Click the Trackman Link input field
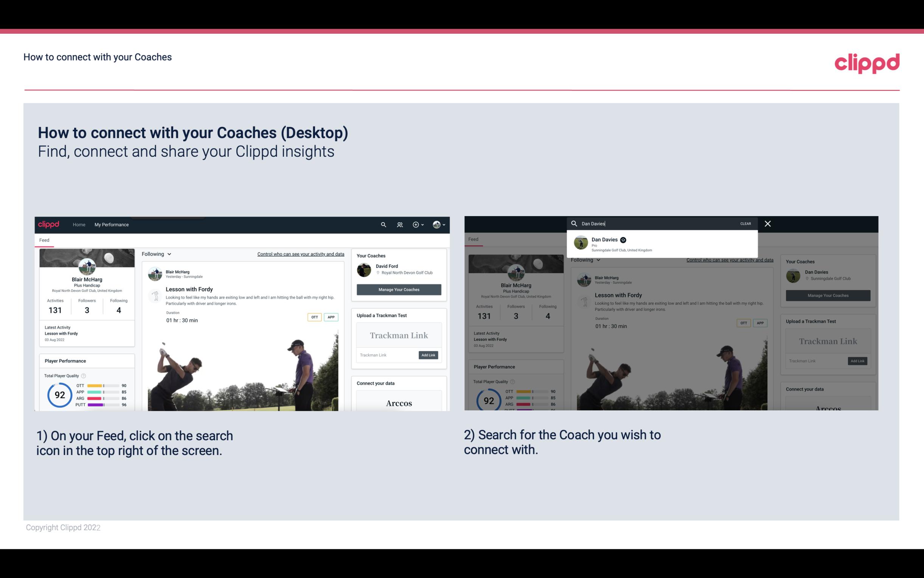This screenshot has height=578, width=924. point(387,354)
